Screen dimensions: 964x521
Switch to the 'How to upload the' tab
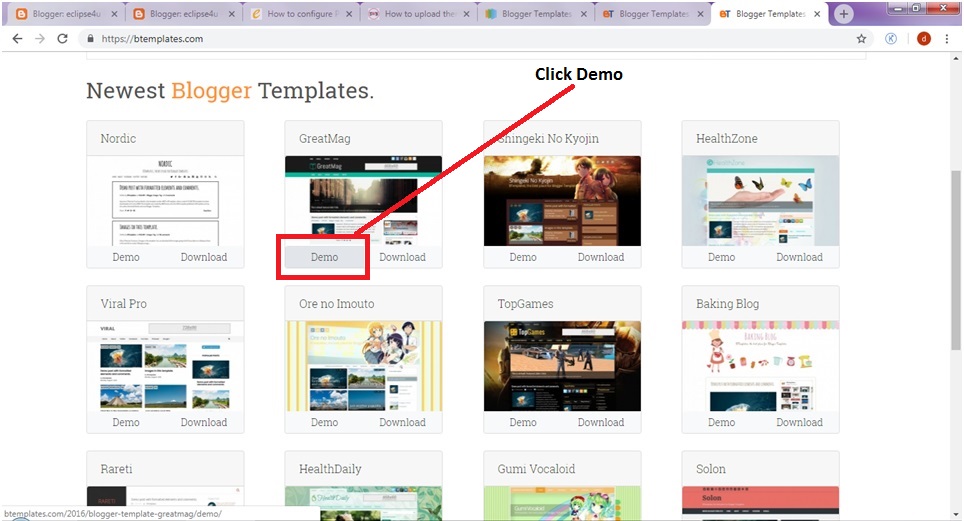[x=418, y=14]
